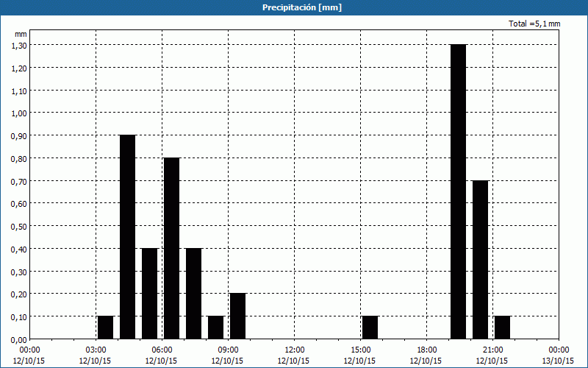588x368 pixels.
Task: Select the 0,10 mm bar at 15:00
Action: click(370, 328)
